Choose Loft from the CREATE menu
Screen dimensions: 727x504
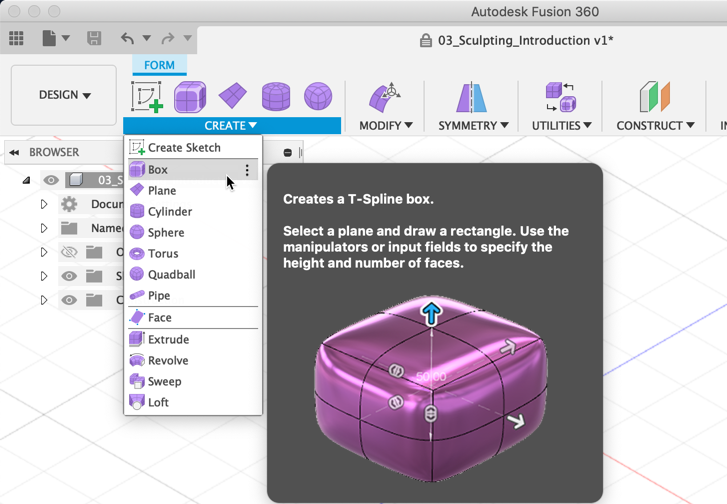click(x=193, y=402)
